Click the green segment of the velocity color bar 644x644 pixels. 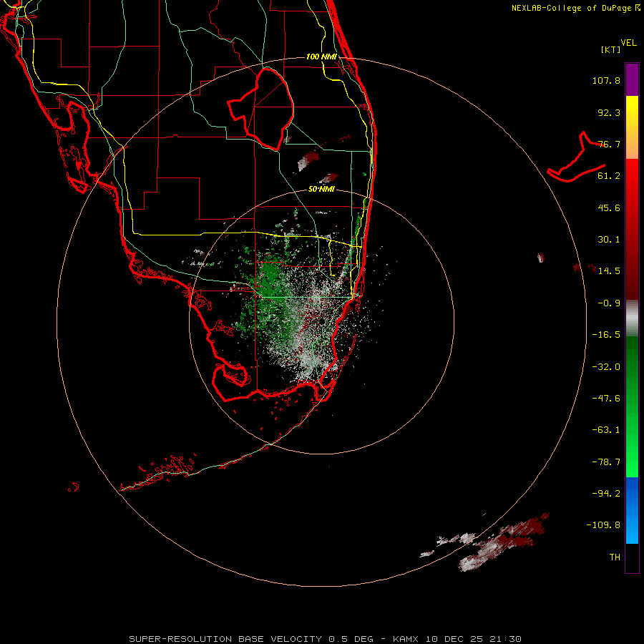tap(632, 406)
